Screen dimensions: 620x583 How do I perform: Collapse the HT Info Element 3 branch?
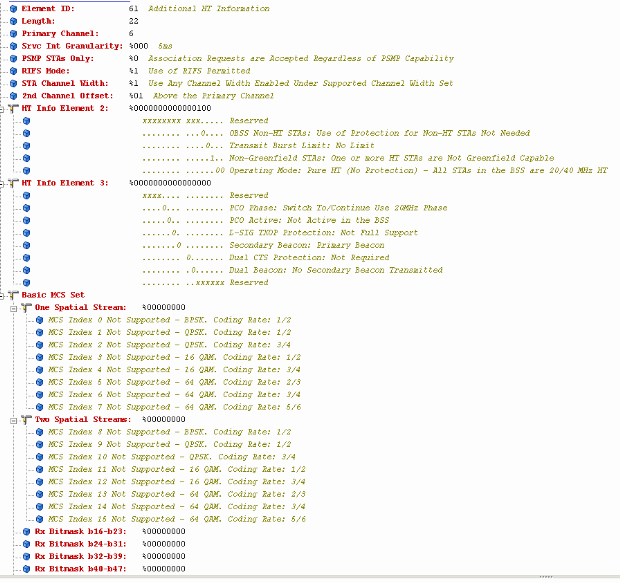(2, 184)
